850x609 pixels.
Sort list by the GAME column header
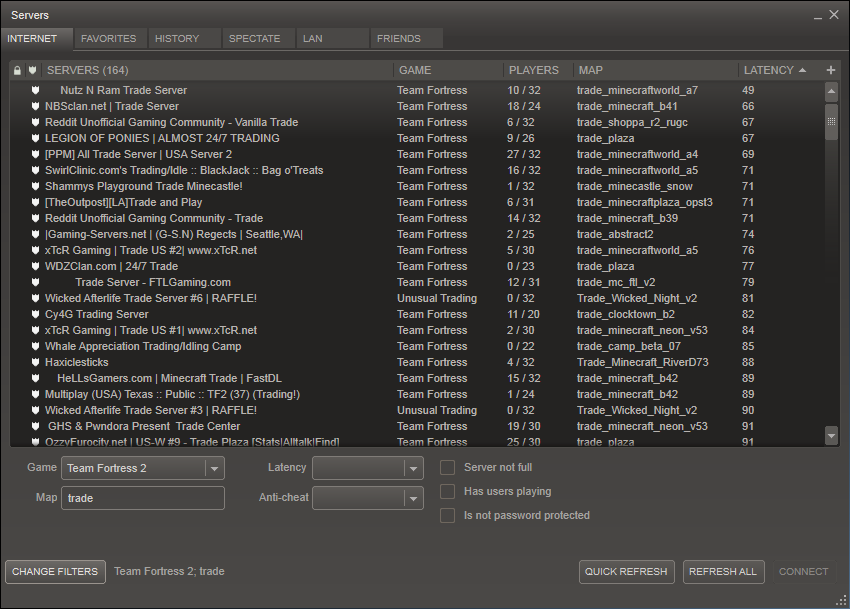tap(448, 70)
